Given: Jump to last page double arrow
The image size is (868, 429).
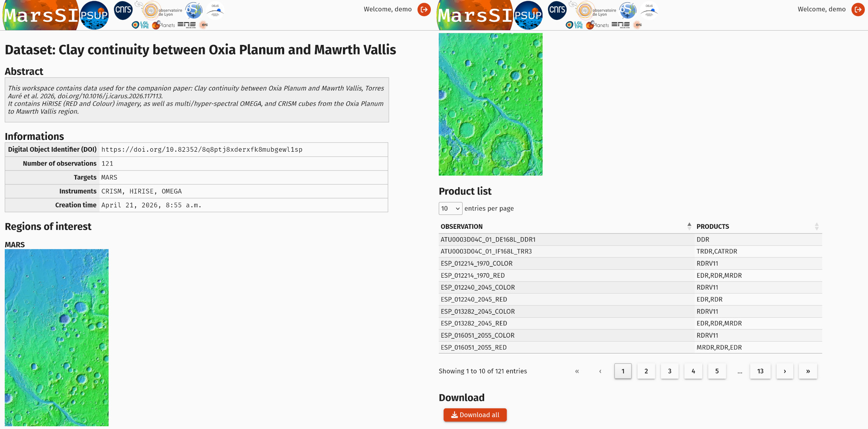Looking at the screenshot, I should click(x=808, y=371).
